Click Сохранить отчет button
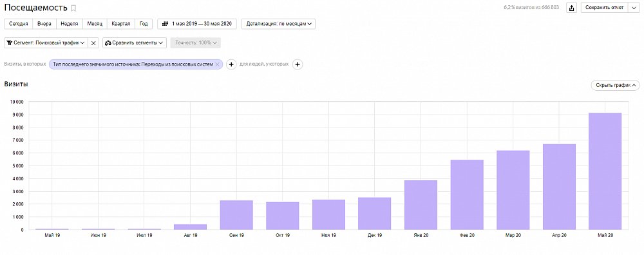Image resolution: width=644 pixels, height=255 pixels. 604,8
